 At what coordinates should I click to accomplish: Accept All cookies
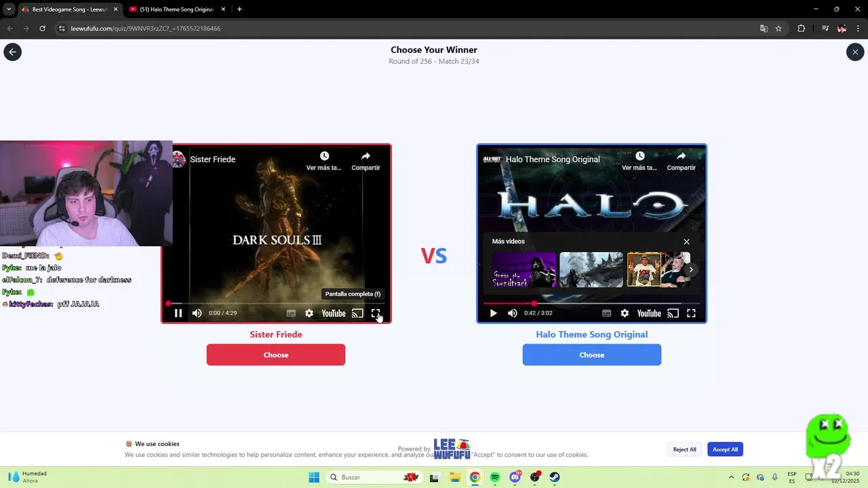pos(725,449)
